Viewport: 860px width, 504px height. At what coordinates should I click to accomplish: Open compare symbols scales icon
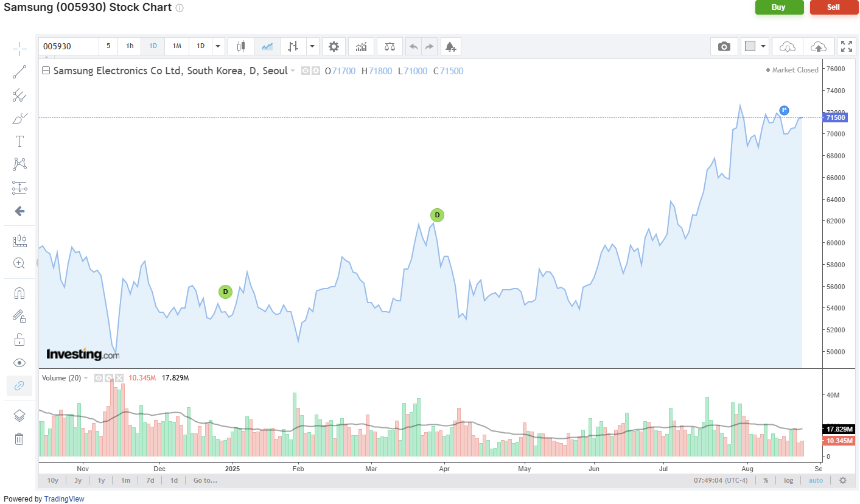(390, 46)
